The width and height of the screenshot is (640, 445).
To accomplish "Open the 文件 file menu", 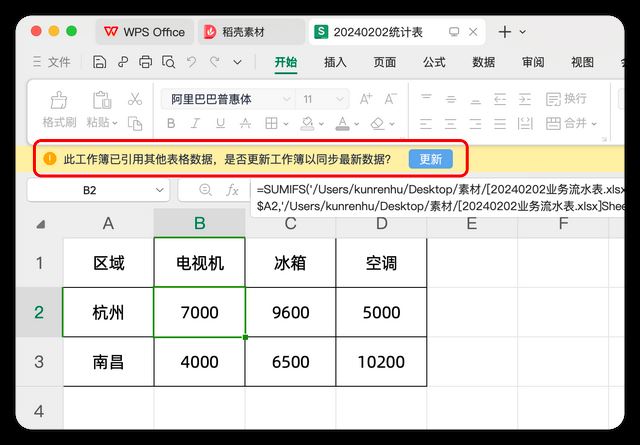I will click(52, 62).
